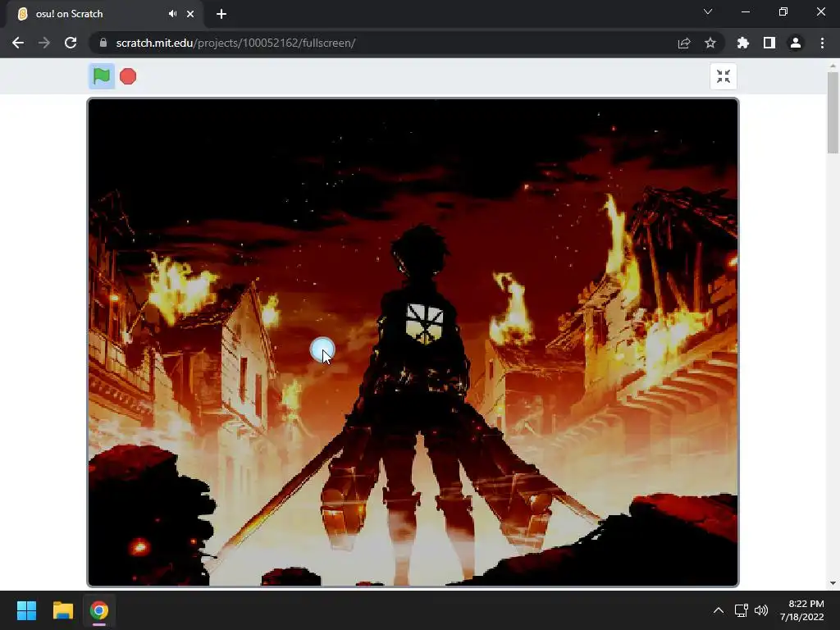The height and width of the screenshot is (630, 840).
Task: Show hidden system tray icons
Action: [x=719, y=610]
